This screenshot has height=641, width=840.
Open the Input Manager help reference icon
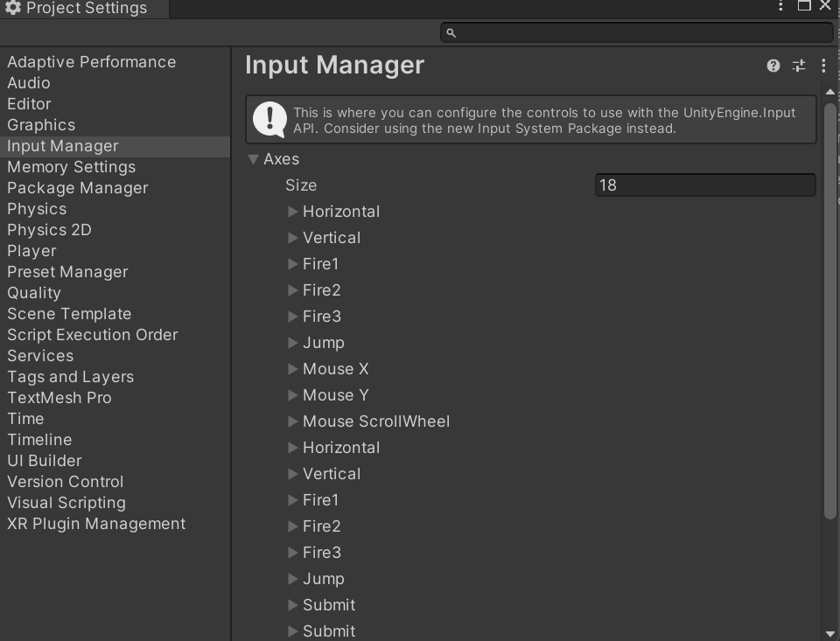(773, 66)
